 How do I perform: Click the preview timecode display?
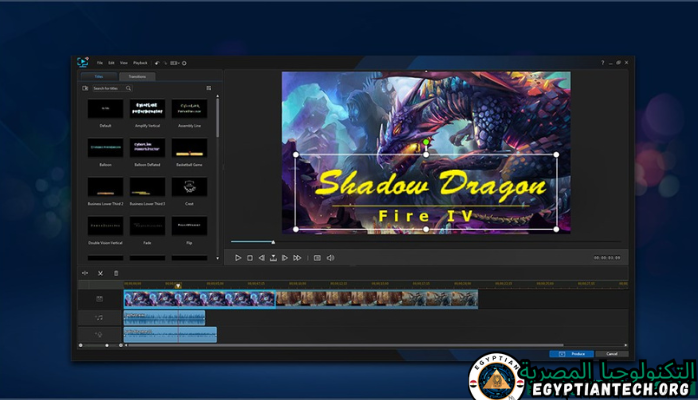point(607,258)
